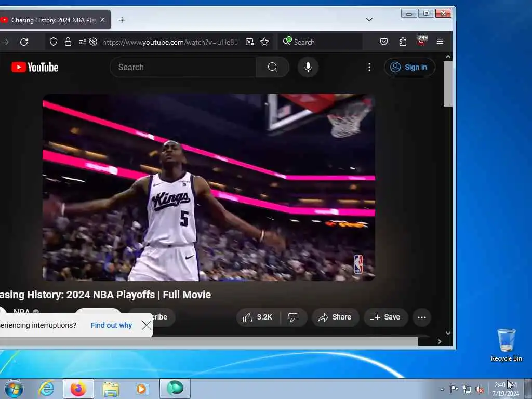
Task: Open the Find out why link
Action: [111, 325]
